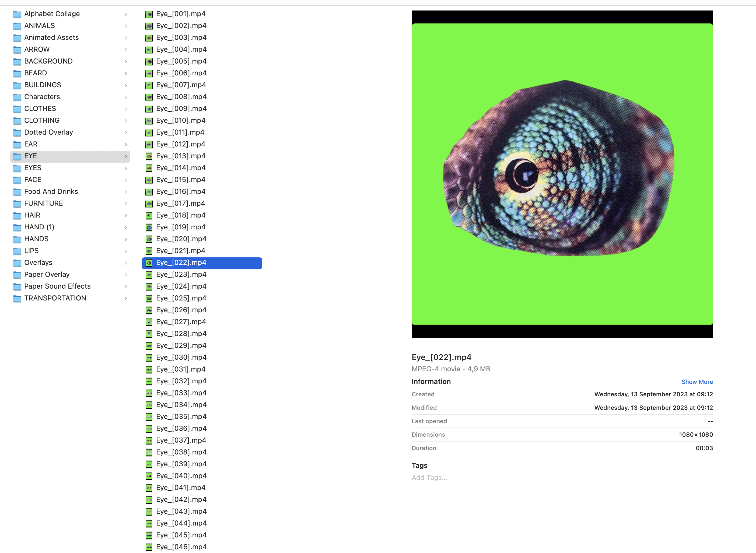Open the Characters folder
756x553 pixels.
(42, 97)
